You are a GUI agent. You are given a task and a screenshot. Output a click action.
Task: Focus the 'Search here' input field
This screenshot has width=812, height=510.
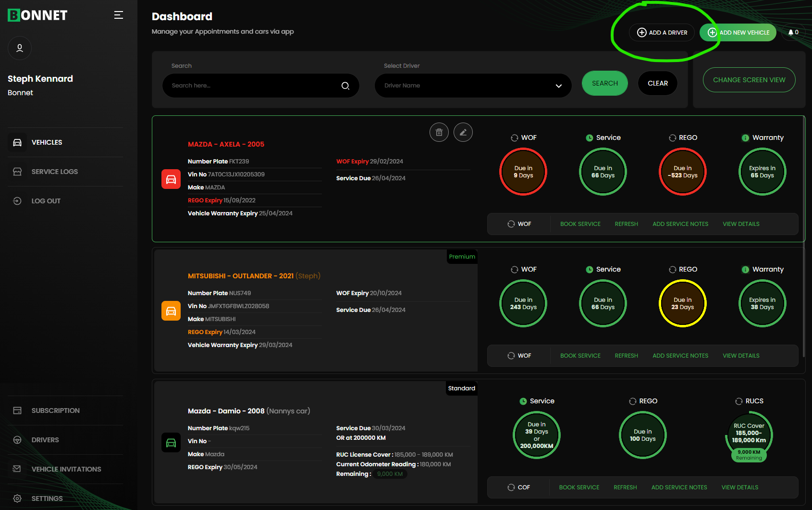tap(261, 86)
